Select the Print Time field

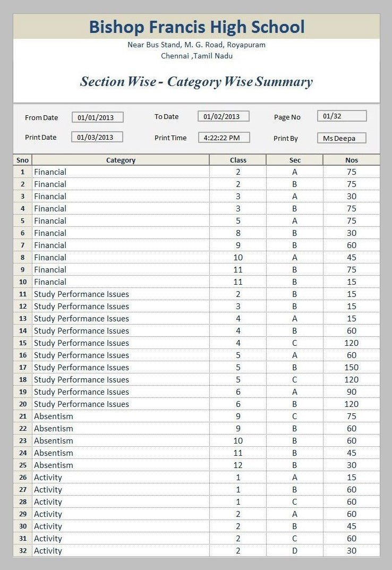(224, 138)
